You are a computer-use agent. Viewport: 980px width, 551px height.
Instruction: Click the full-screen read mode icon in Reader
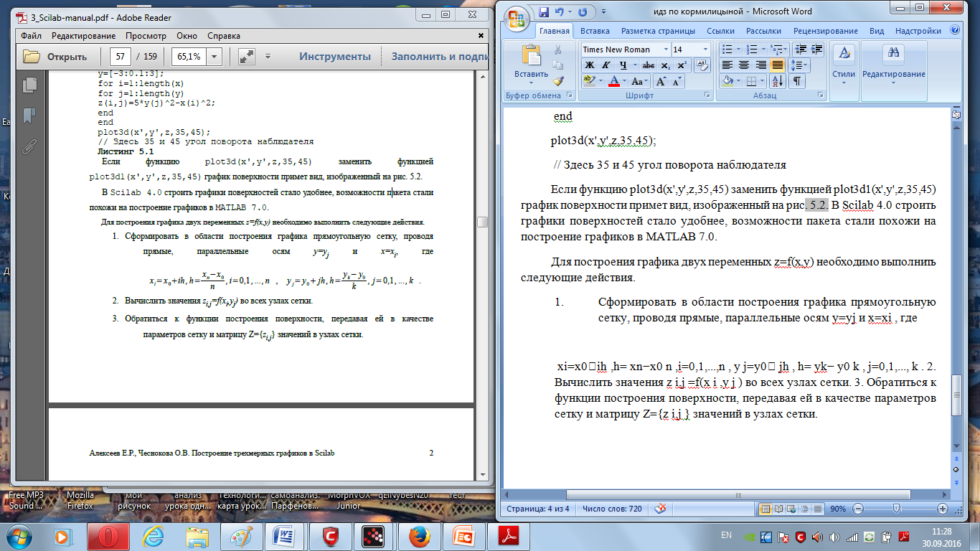[x=247, y=57]
